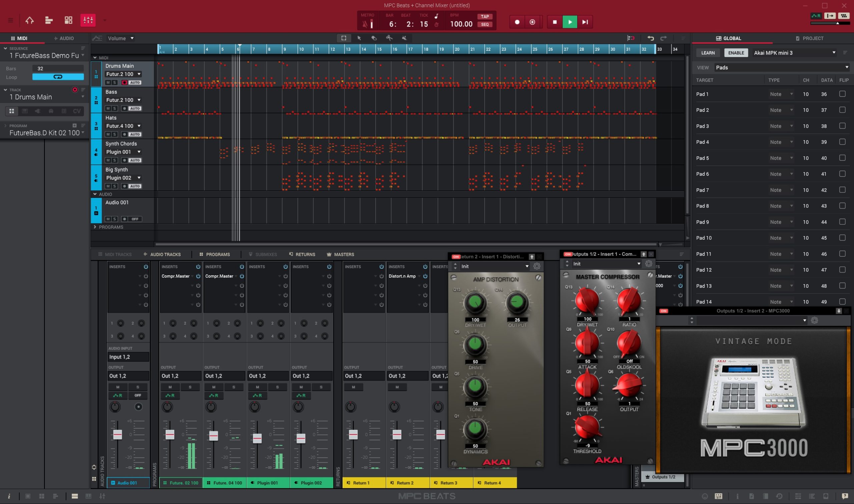The height and width of the screenshot is (504, 854).
Task: Switch to the AUDIO tab
Action: pos(65,38)
